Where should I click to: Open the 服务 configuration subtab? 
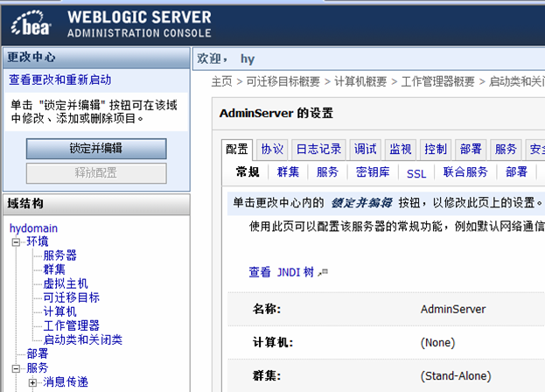pyautogui.click(x=327, y=172)
